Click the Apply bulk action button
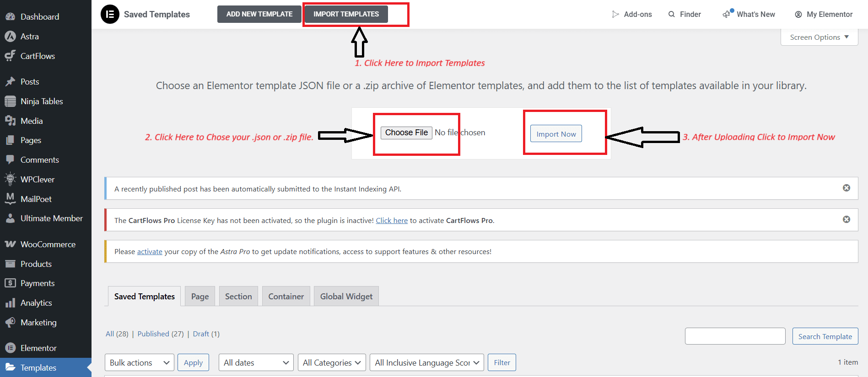This screenshot has width=868, height=377. click(x=193, y=362)
